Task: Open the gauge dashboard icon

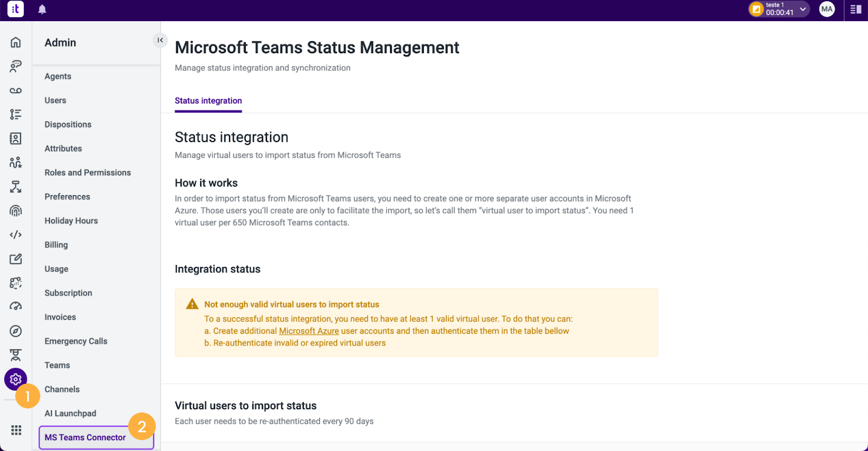Action: pyautogui.click(x=16, y=307)
